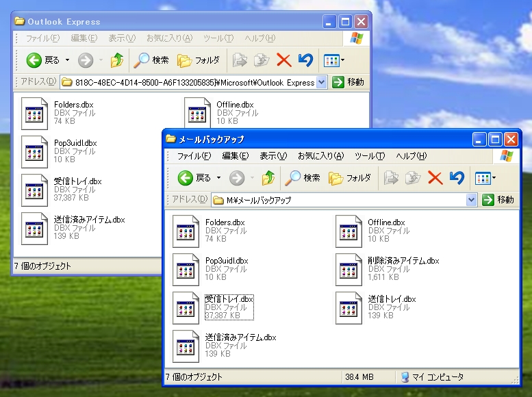The height and width of the screenshot is (397, 532).
Task: Click Move To icon in Outlook Express toolbar
Action: coord(240,60)
